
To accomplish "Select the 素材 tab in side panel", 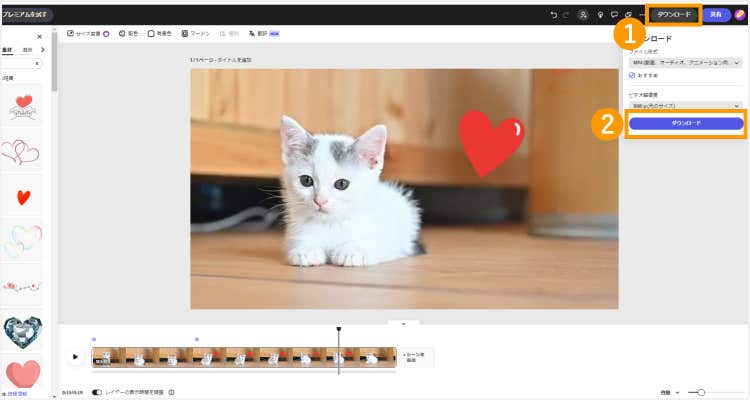I will (7, 50).
